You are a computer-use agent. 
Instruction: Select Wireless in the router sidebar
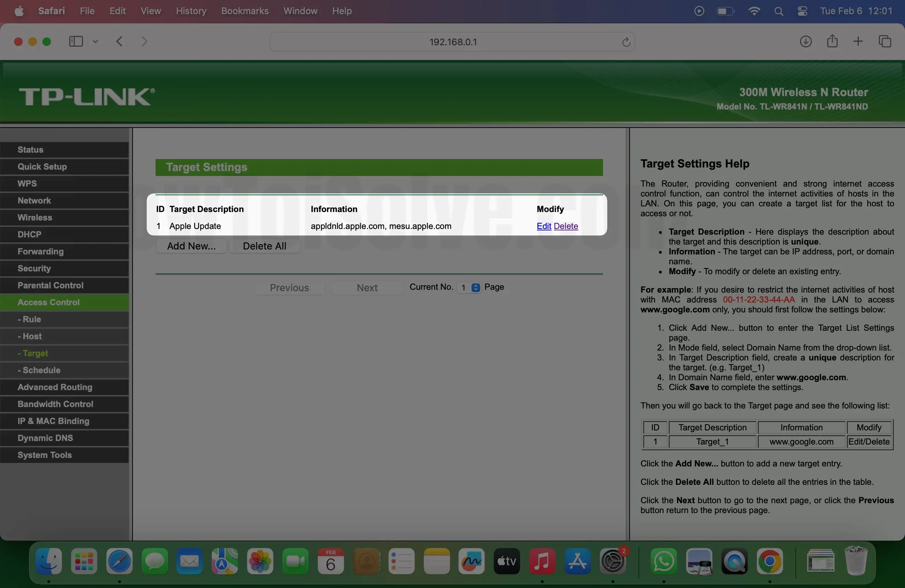[x=35, y=217]
